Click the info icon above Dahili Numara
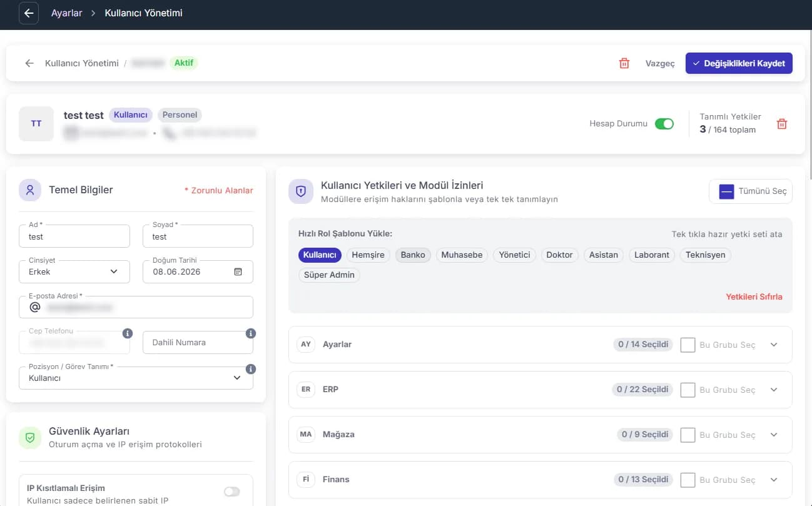The width and height of the screenshot is (812, 506). [251, 333]
